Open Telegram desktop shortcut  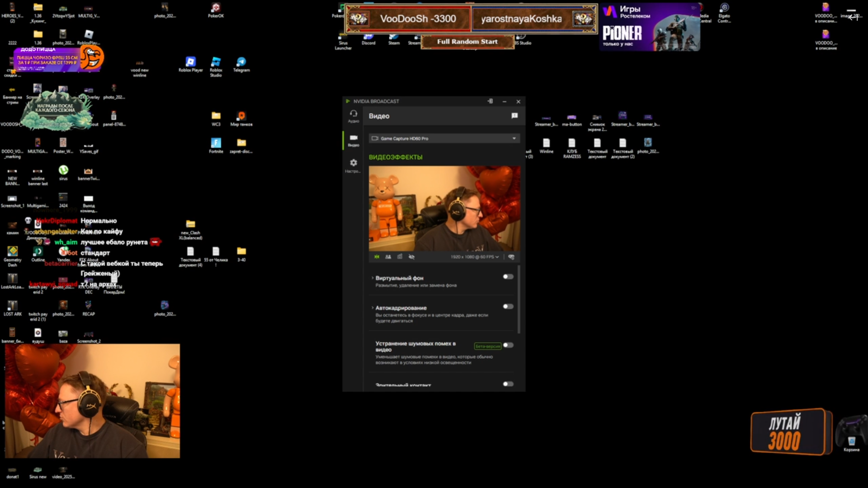241,64
